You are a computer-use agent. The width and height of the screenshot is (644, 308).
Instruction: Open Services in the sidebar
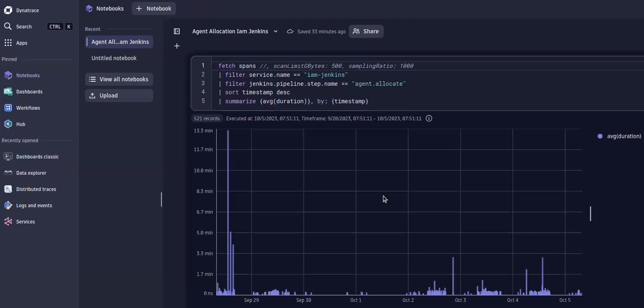26,222
